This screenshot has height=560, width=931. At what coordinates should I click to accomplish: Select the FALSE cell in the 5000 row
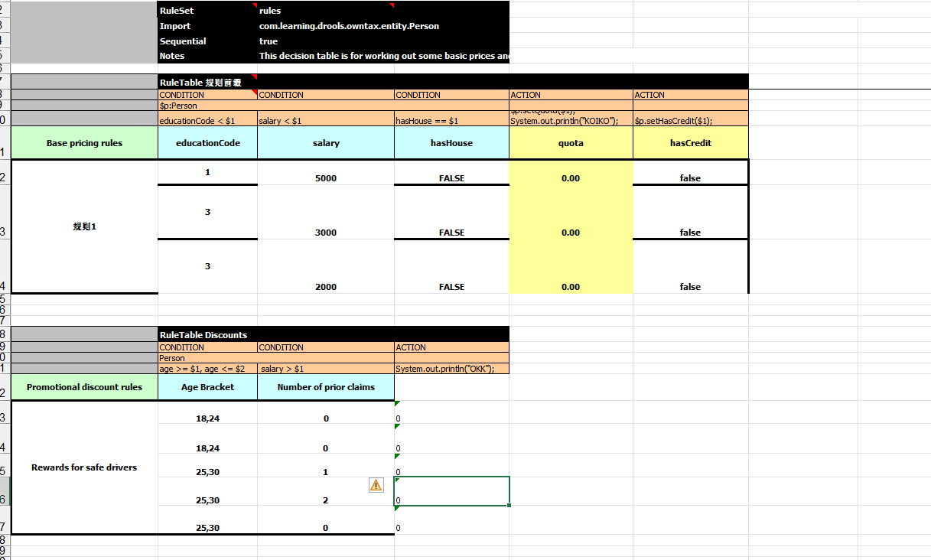pyautogui.click(x=451, y=172)
